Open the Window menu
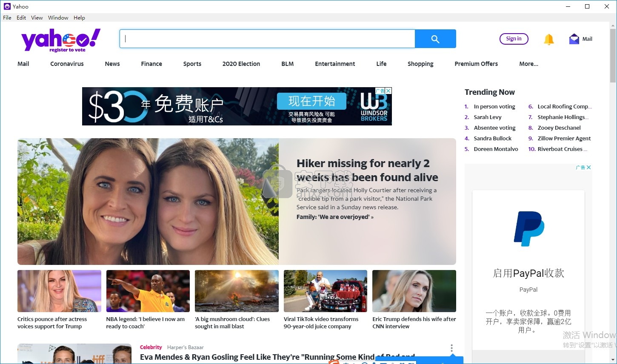The image size is (617, 364). [58, 17]
